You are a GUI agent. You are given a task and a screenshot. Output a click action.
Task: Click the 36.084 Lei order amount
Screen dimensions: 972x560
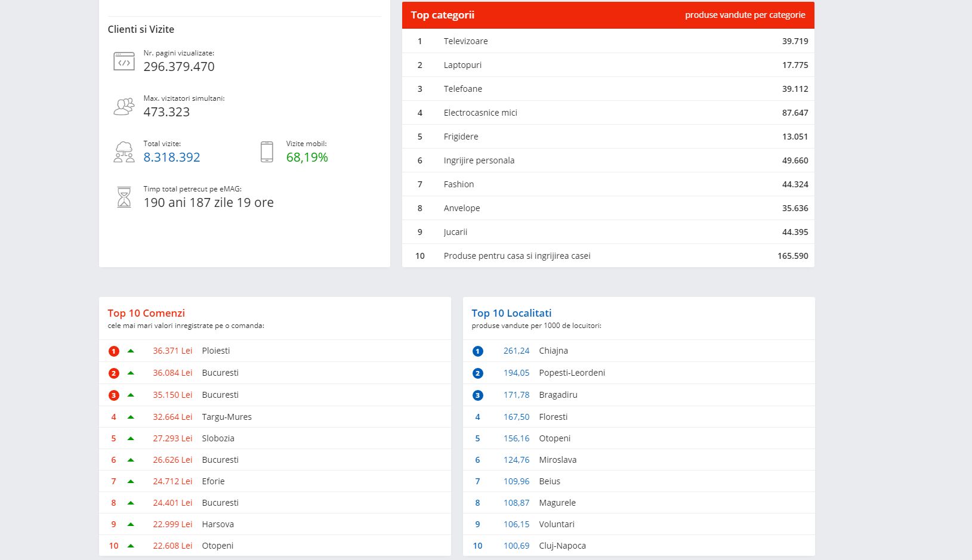point(172,373)
